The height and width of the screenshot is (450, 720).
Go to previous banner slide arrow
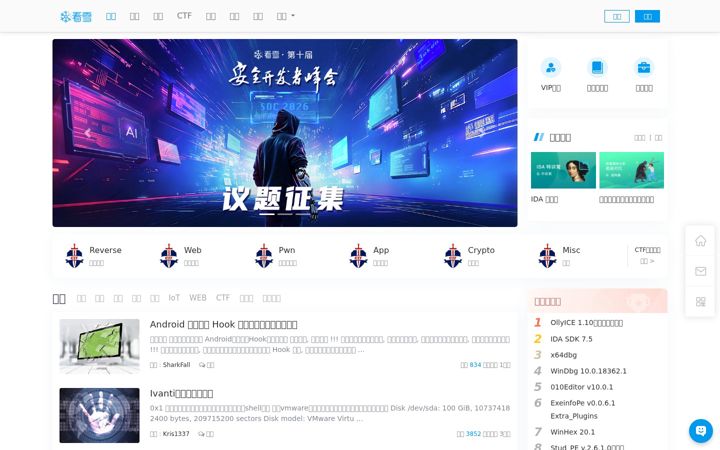pos(88,133)
